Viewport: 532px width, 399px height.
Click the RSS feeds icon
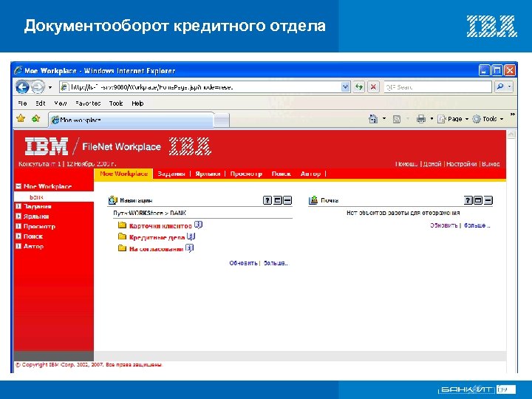pyautogui.click(x=397, y=119)
